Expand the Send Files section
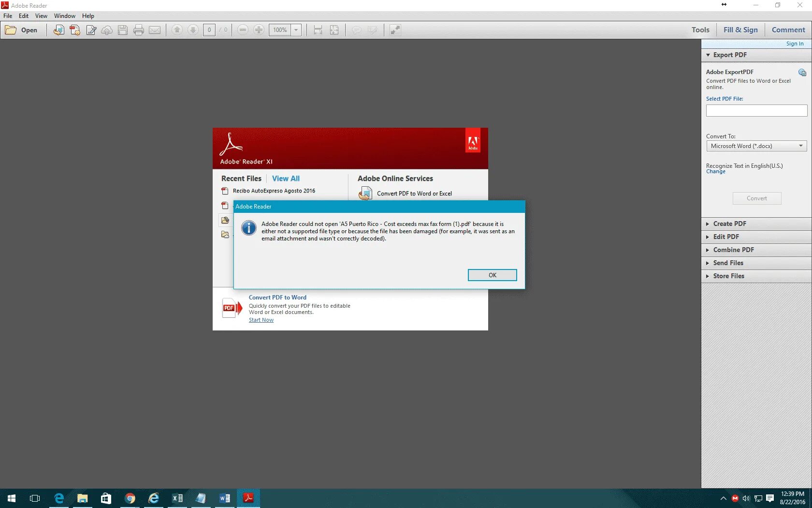This screenshot has width=812, height=508. tap(756, 263)
